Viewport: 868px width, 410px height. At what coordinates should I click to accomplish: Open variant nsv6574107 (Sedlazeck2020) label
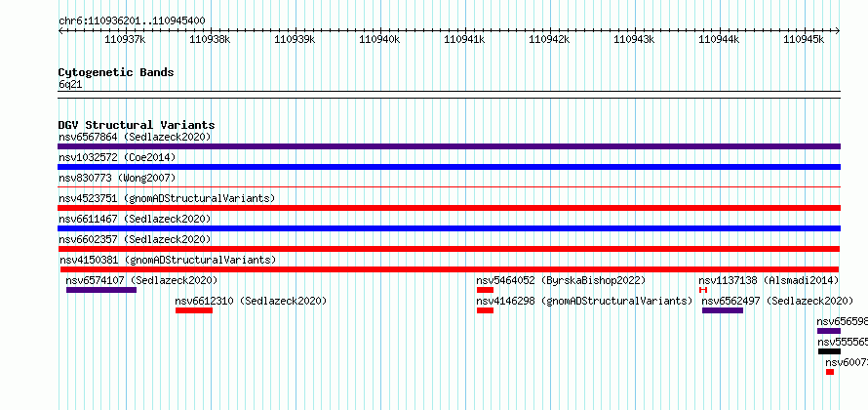pyautogui.click(x=141, y=280)
